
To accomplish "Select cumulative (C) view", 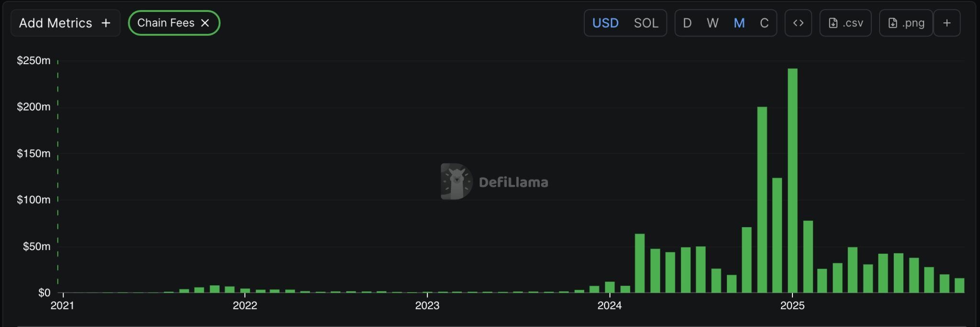I will pyautogui.click(x=764, y=23).
